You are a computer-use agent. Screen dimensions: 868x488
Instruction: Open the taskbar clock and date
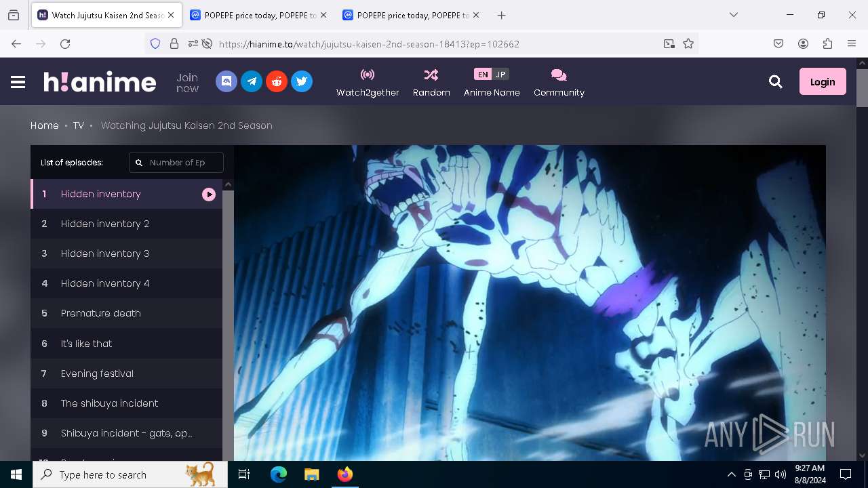point(810,474)
